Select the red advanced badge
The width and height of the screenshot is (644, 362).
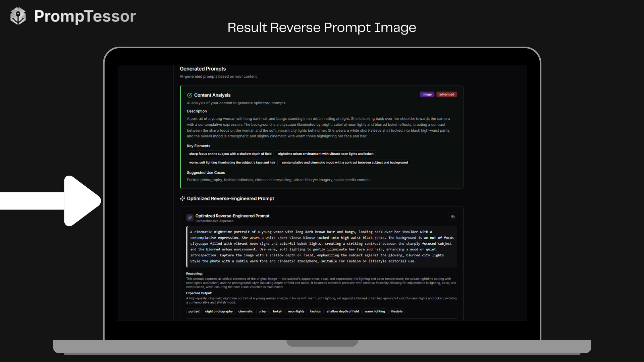tap(446, 94)
